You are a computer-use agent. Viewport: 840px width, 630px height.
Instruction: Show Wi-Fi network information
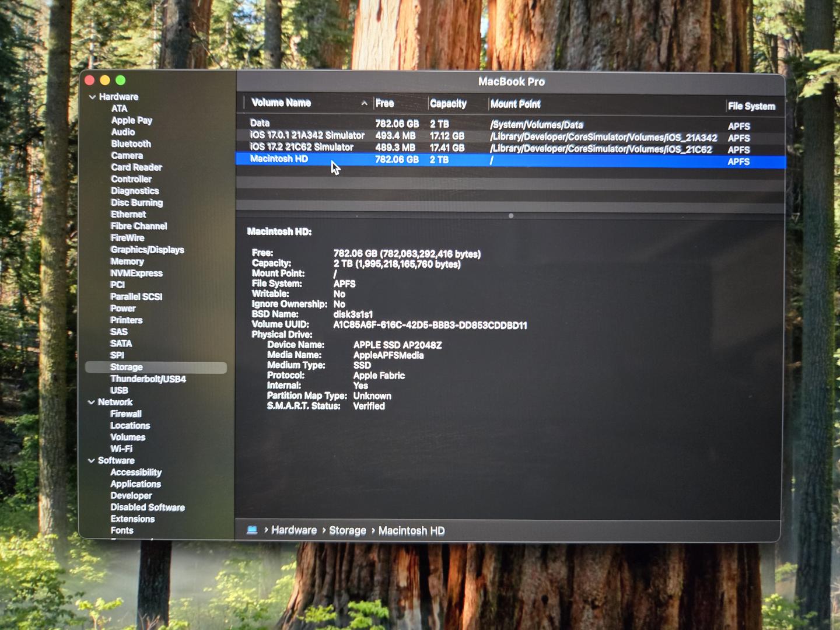pyautogui.click(x=121, y=449)
